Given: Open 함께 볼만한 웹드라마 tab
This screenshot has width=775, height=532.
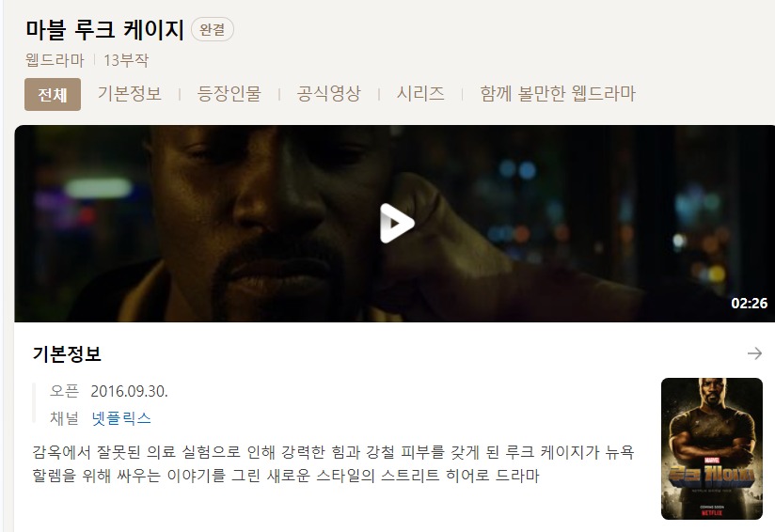Looking at the screenshot, I should click(x=558, y=93).
